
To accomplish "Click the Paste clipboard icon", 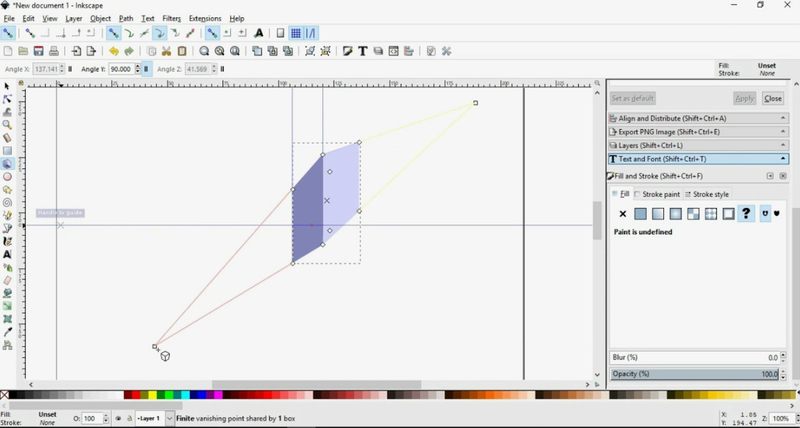I will 182,51.
